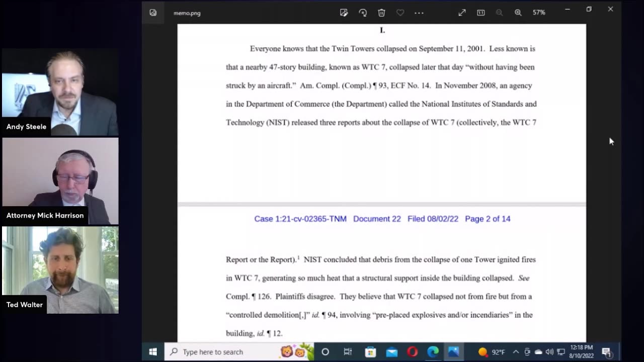This screenshot has height=362, width=644.
Task: Open the Mail app on the taskbar
Action: coord(391,352)
